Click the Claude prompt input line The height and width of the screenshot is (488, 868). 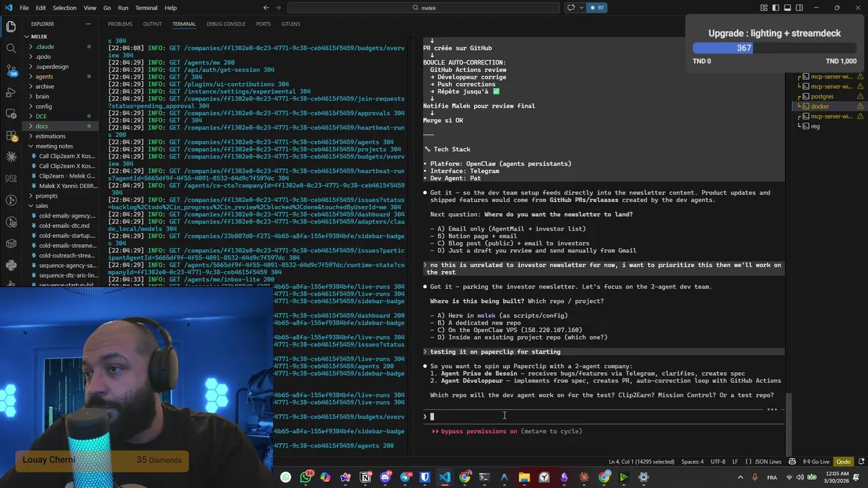coord(604,417)
